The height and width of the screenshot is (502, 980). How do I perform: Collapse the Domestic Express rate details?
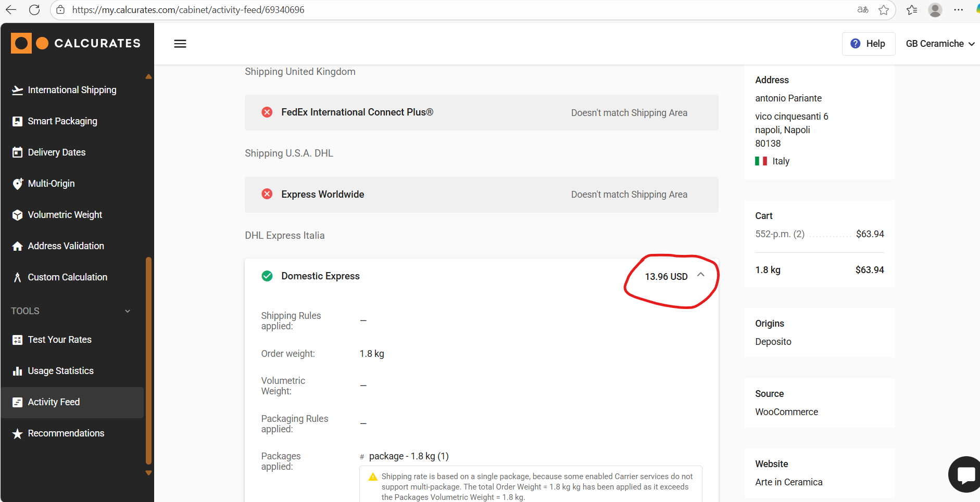(x=701, y=275)
